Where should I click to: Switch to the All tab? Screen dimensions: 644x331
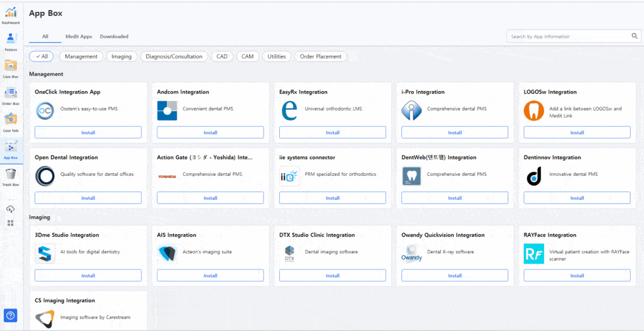tap(45, 36)
